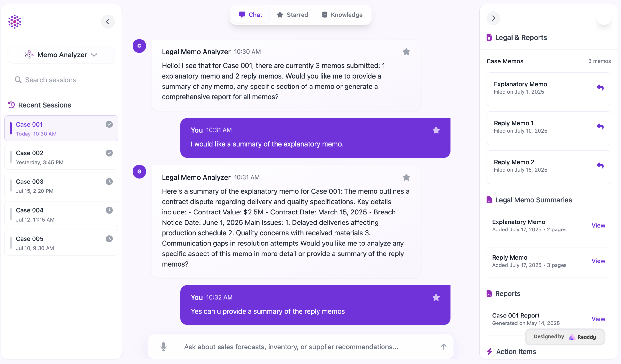Click the message input field
Screen dimensions: 621x364
coord(291,347)
